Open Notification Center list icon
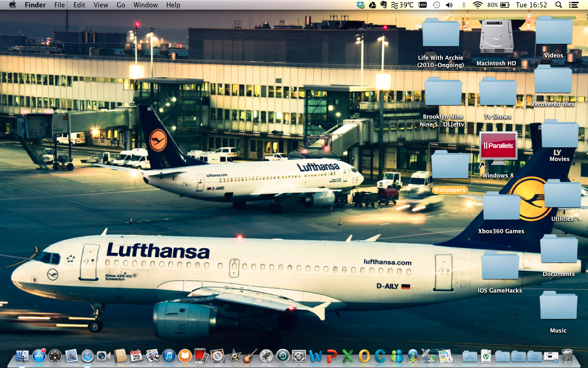588x368 pixels. point(573,5)
